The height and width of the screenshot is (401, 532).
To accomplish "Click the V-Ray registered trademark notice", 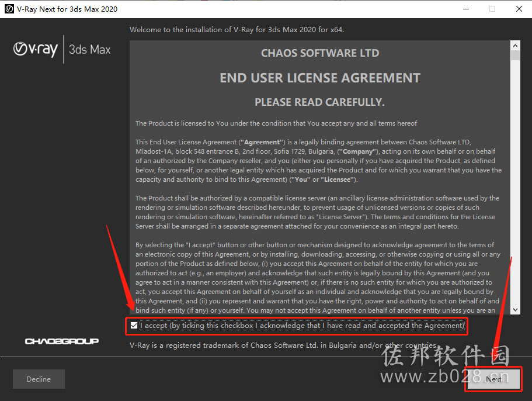I will click(283, 345).
